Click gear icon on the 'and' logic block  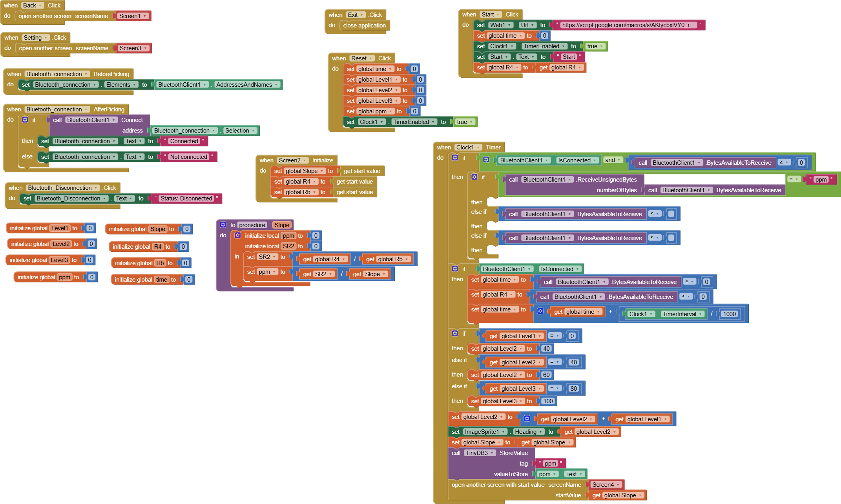pos(486,160)
